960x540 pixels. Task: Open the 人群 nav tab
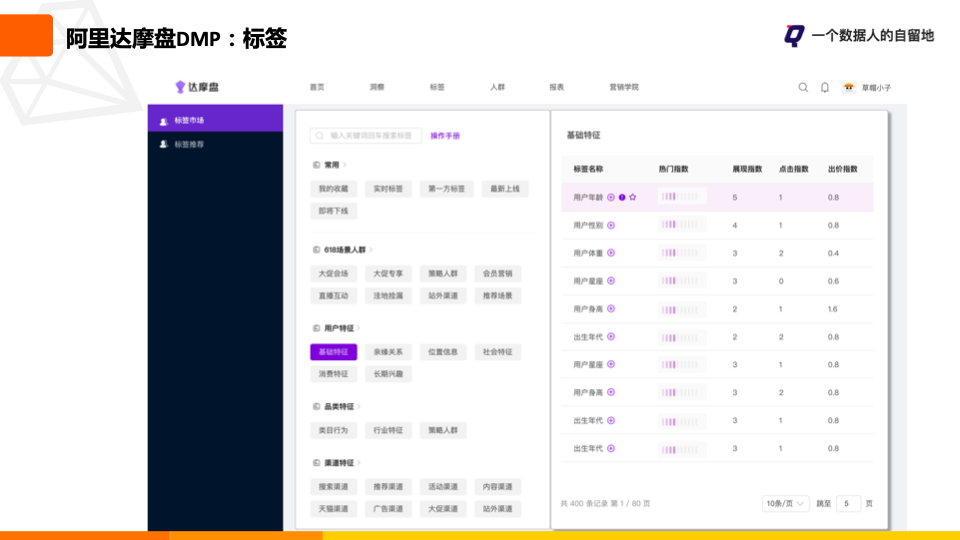tap(497, 87)
